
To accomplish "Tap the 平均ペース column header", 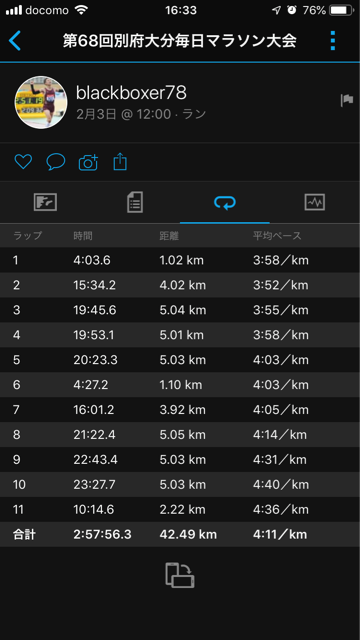I will [277, 236].
